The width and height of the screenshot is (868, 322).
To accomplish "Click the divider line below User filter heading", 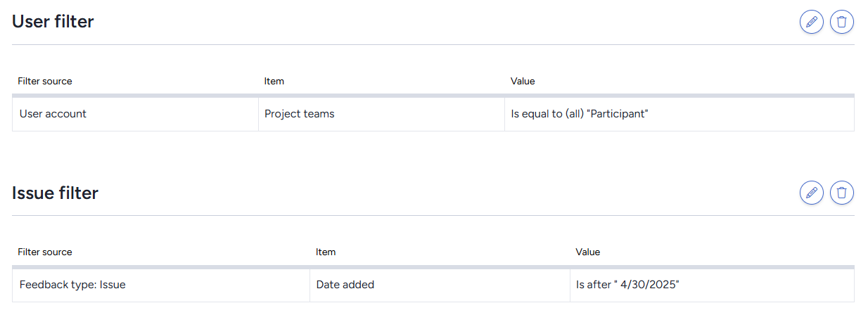I will (x=433, y=44).
